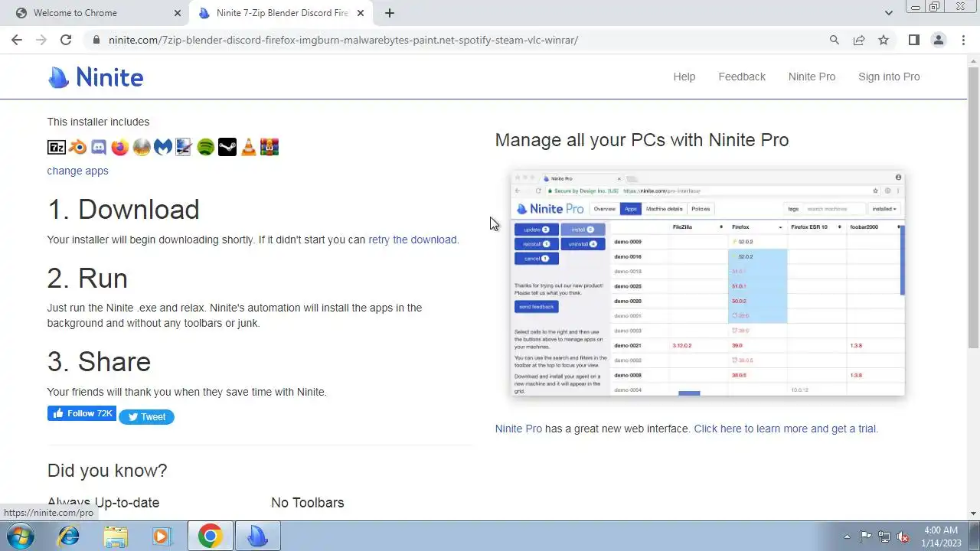Image resolution: width=980 pixels, height=551 pixels.
Task: Close the Ninite tab
Action: 362,13
